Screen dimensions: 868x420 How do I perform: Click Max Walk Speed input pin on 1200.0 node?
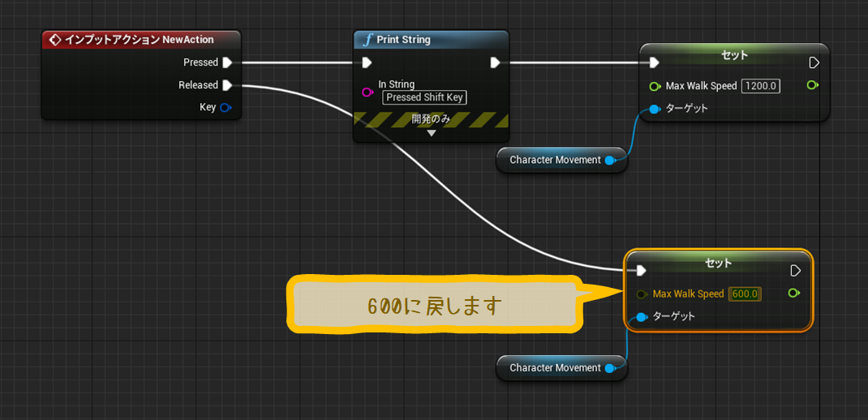pyautogui.click(x=655, y=86)
